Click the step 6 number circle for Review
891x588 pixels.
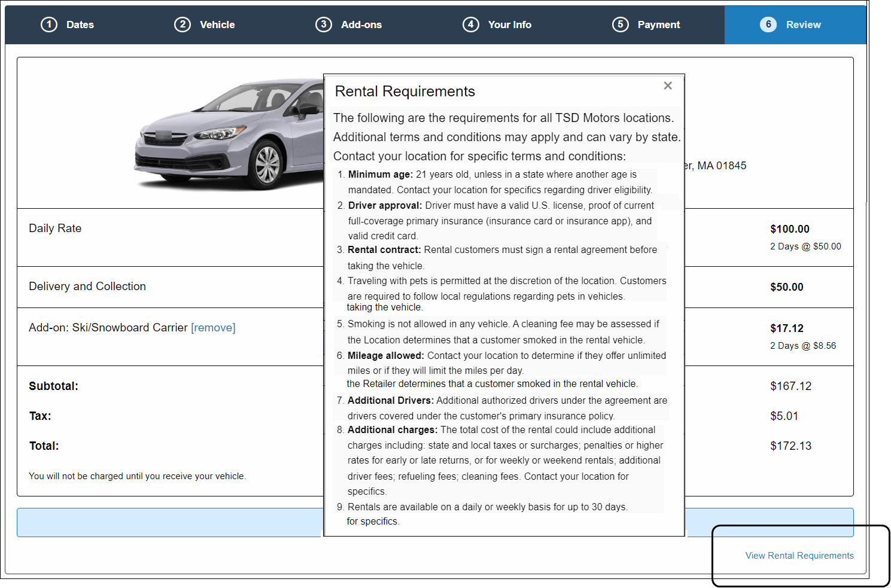click(768, 25)
